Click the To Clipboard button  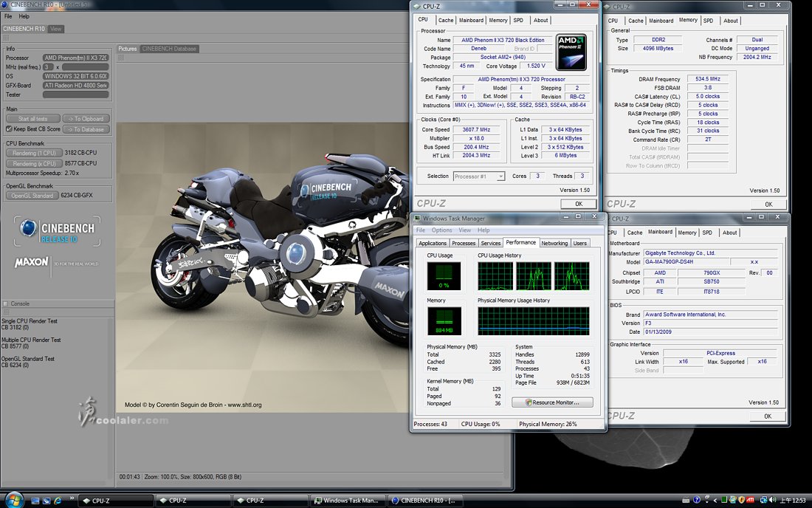click(86, 119)
